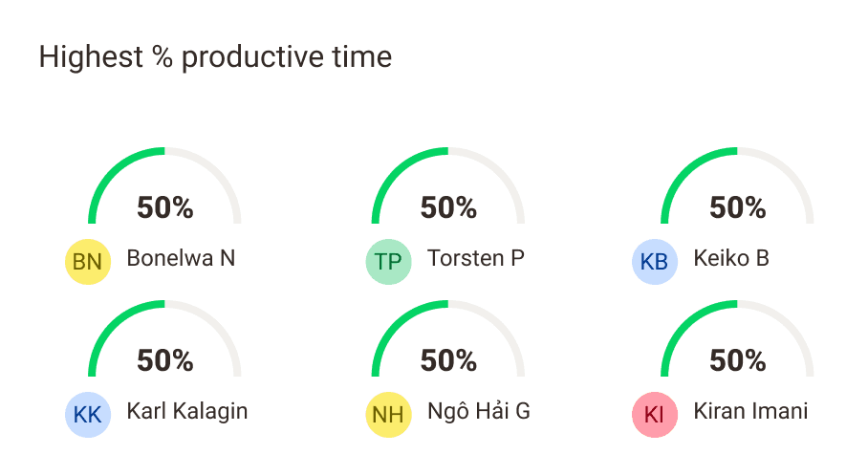Open the KK avatar for Karl Kalagin

coord(88,415)
